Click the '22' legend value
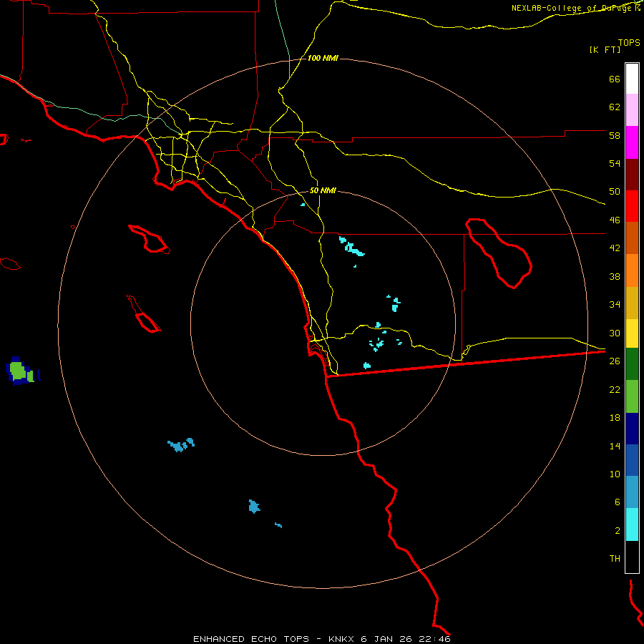 [x=615, y=389]
